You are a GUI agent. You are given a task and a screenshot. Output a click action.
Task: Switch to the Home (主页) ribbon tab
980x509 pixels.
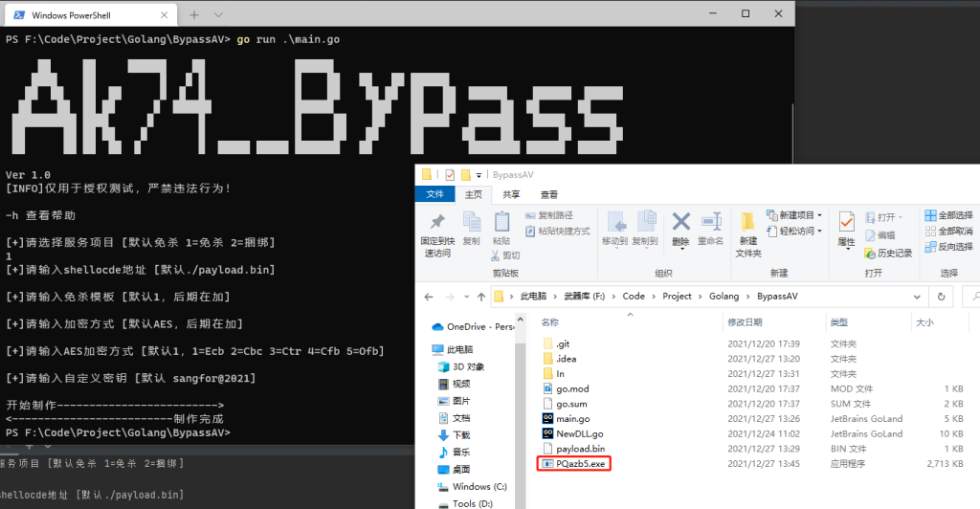click(x=473, y=194)
